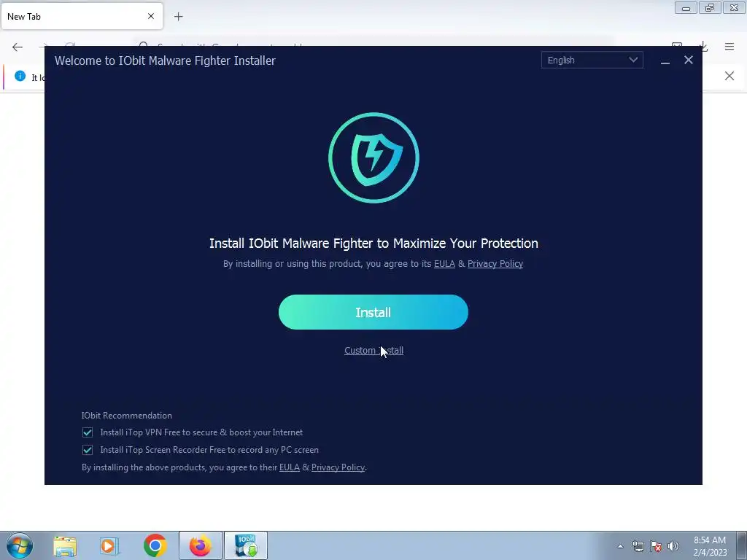747x560 pixels.
Task: Open the Action Center flag icon
Action: tap(656, 546)
